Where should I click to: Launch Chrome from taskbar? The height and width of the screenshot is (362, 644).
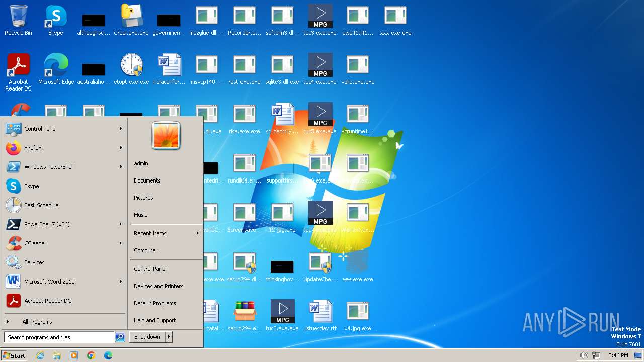[x=91, y=355]
